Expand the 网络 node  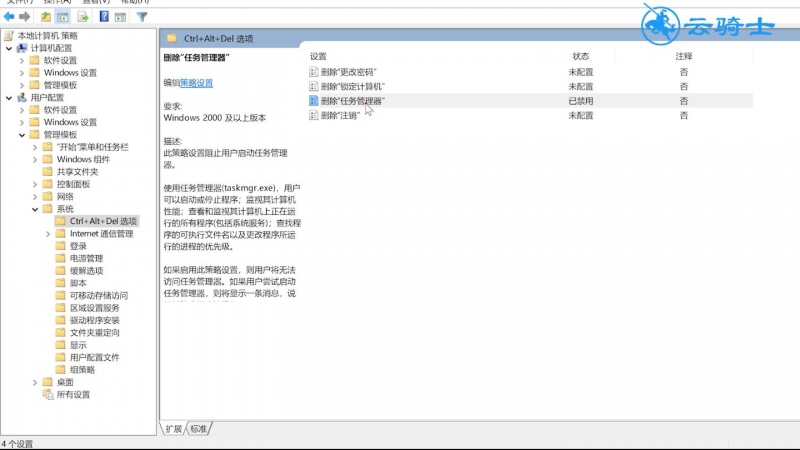(35, 196)
